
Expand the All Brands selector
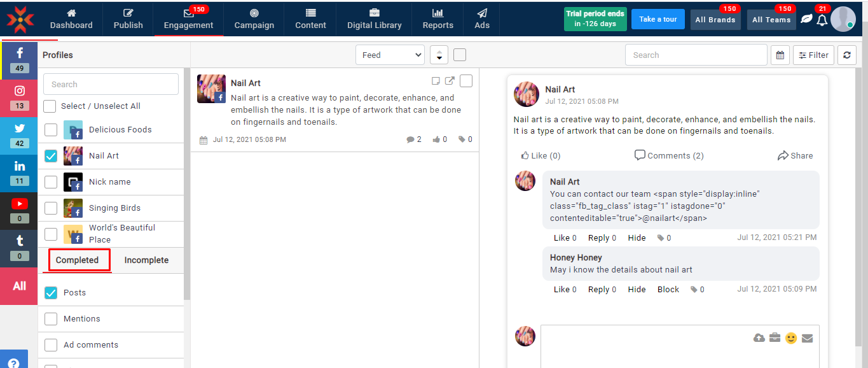[x=715, y=20]
